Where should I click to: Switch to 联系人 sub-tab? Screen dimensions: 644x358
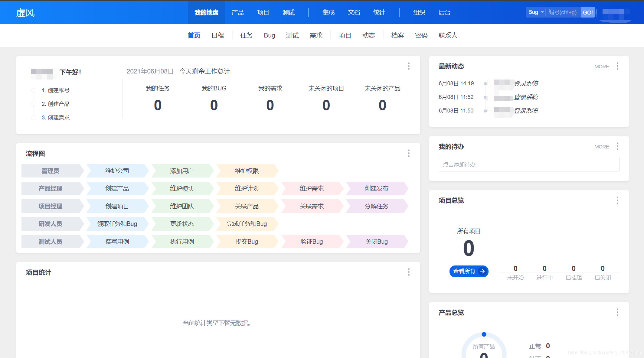448,35
